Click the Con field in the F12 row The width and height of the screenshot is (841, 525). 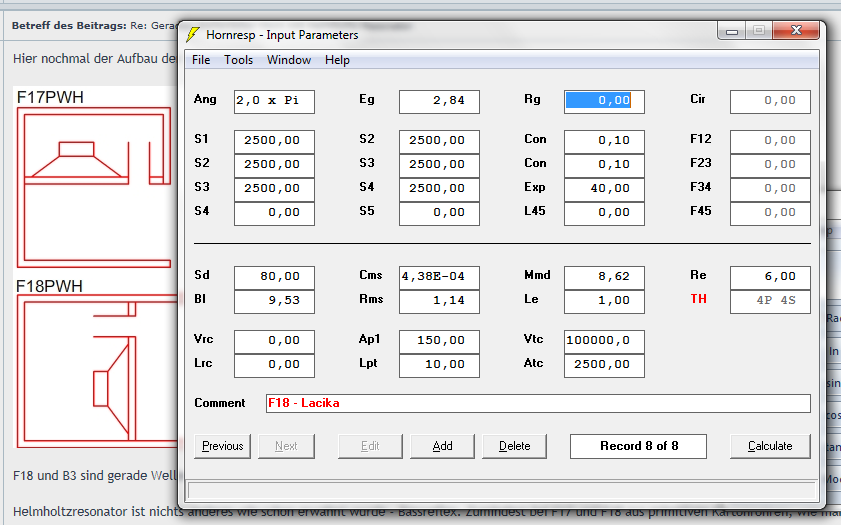click(604, 142)
